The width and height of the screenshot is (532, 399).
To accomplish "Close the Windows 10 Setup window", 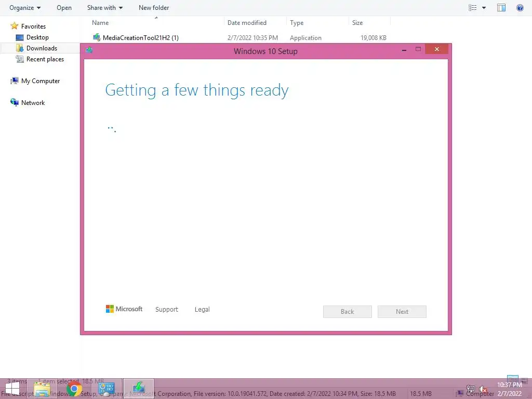I will tap(436, 49).
